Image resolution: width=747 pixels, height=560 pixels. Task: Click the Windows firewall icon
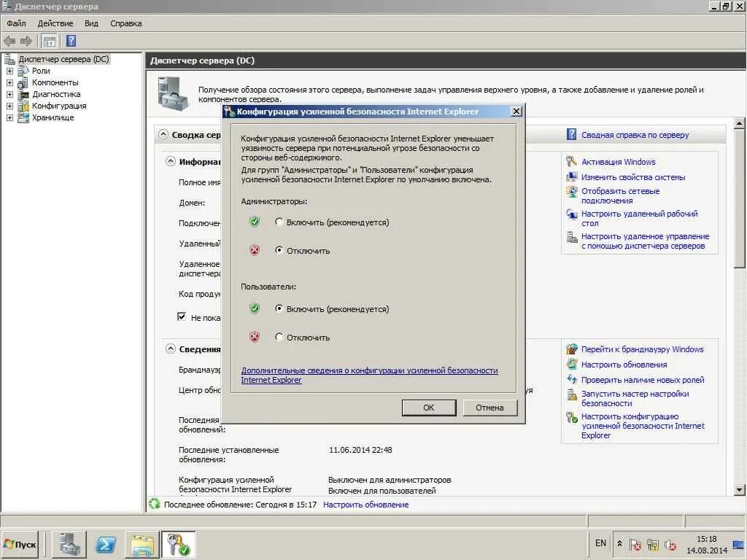click(x=571, y=349)
